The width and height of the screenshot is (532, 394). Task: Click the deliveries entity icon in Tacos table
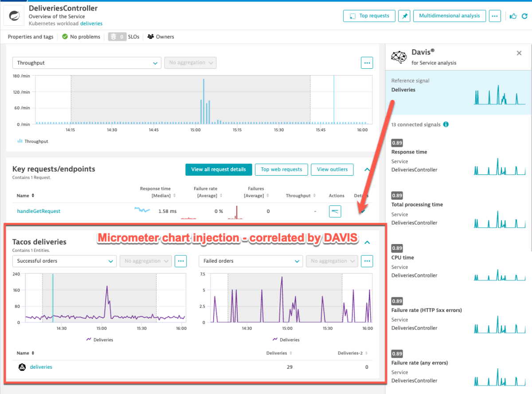click(22, 367)
